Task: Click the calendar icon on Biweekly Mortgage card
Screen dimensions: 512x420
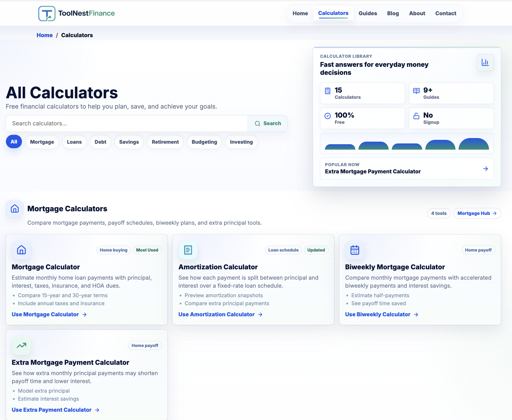Action: click(355, 250)
